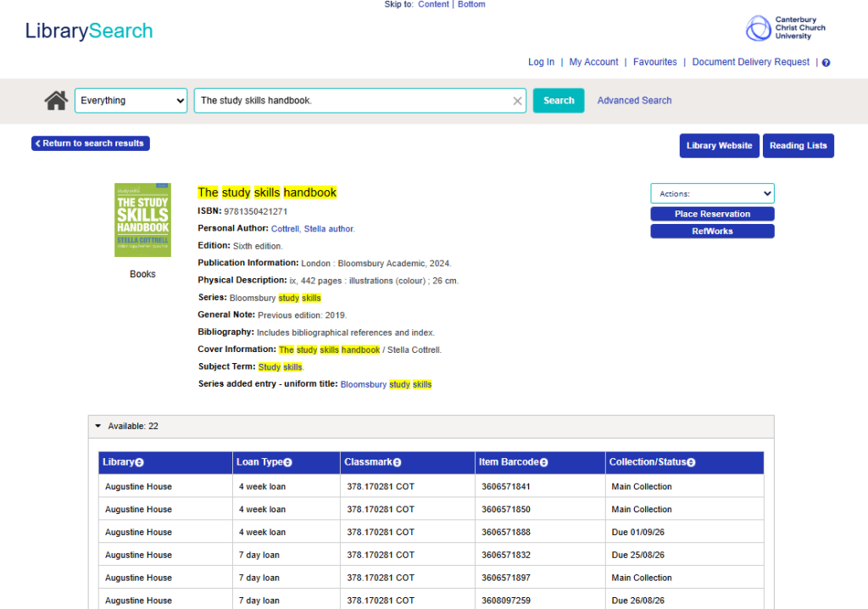Image resolution: width=868 pixels, height=609 pixels.
Task: Click the publication information London Bloomsbury text
Action: [376, 264]
